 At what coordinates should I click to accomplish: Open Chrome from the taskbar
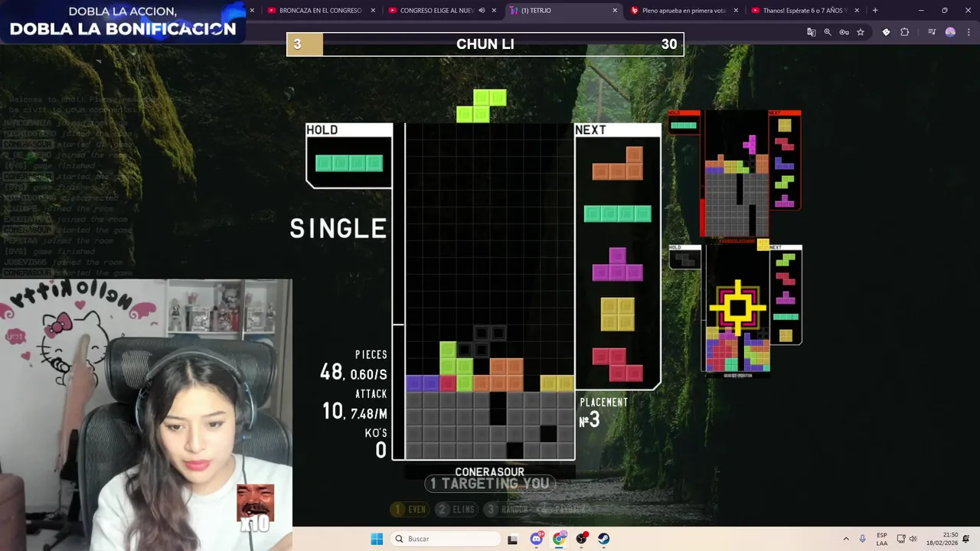(559, 539)
